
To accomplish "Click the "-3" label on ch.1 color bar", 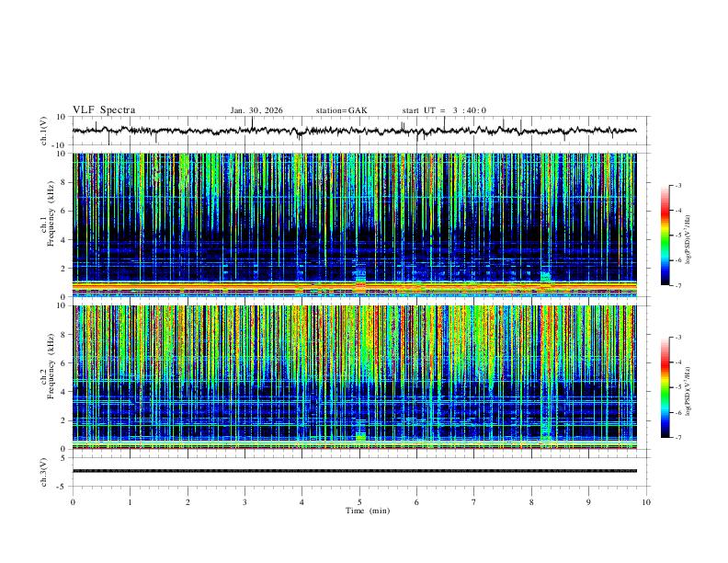I will tap(677, 185).
